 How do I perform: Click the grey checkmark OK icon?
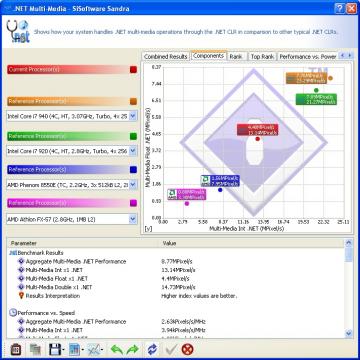170,349
